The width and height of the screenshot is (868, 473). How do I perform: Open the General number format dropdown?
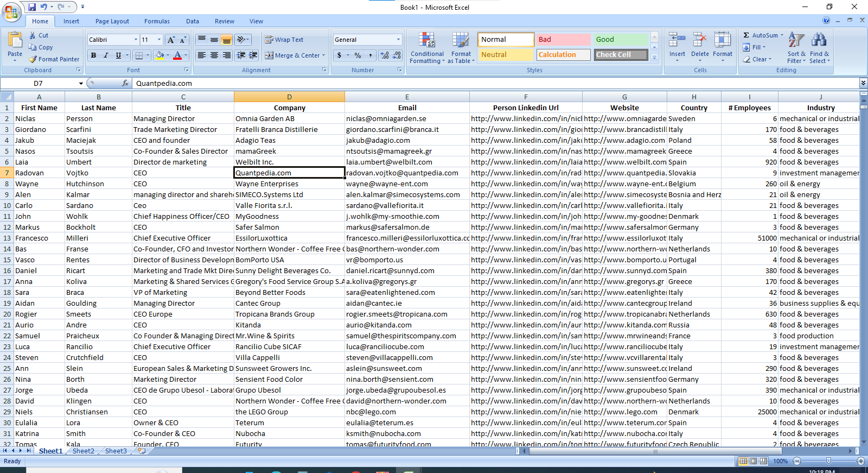pyautogui.click(x=398, y=40)
